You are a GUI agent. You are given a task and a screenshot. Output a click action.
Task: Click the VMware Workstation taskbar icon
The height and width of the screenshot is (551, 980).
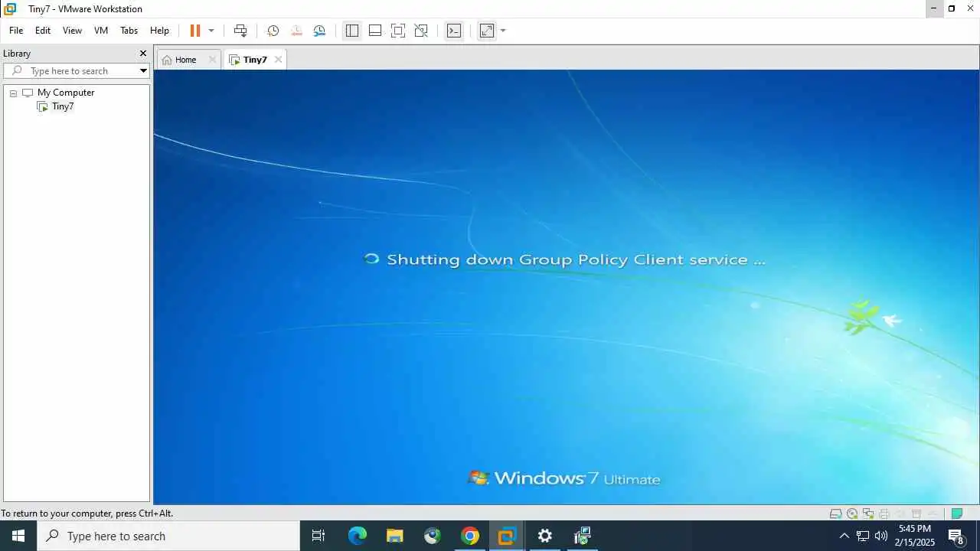tap(507, 536)
